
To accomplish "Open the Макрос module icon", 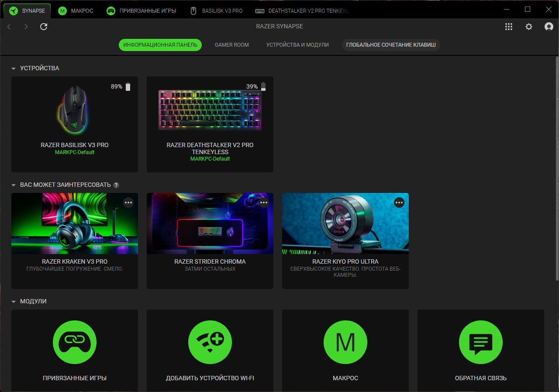I will (345, 343).
